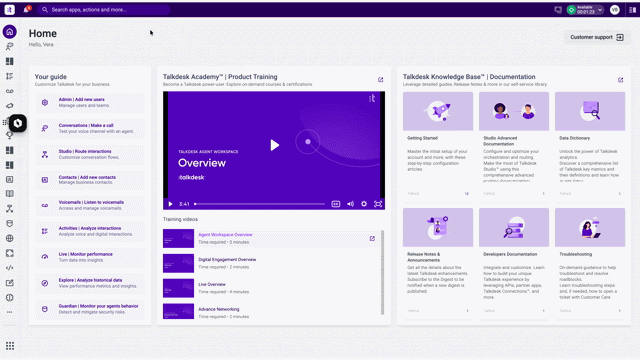Open Talkdesk Academy in external window
This screenshot has height=360, width=640.
[380, 80]
